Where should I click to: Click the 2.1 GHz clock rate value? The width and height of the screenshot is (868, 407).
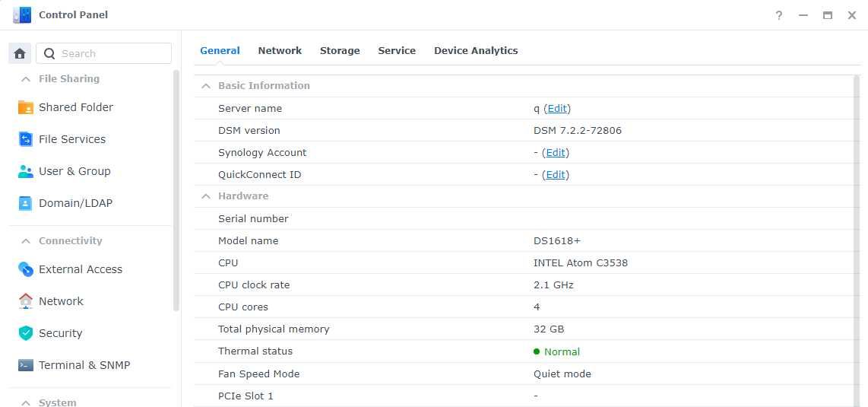pyautogui.click(x=553, y=285)
